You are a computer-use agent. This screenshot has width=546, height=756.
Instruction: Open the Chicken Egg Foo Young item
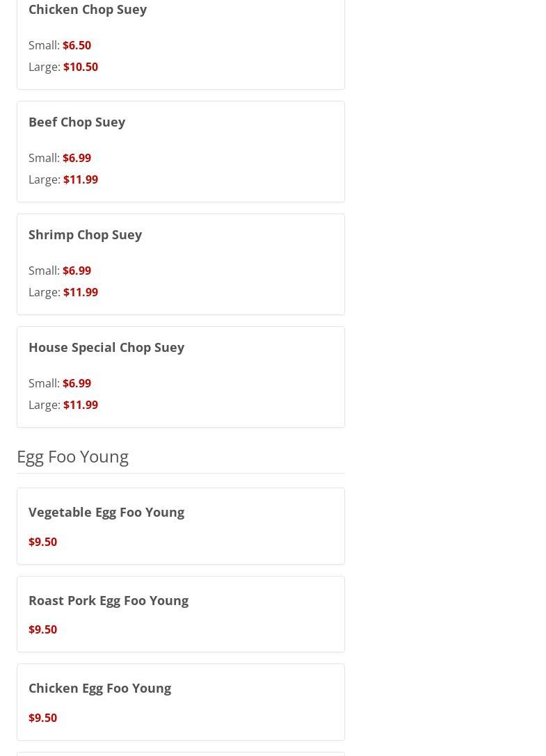click(x=99, y=688)
